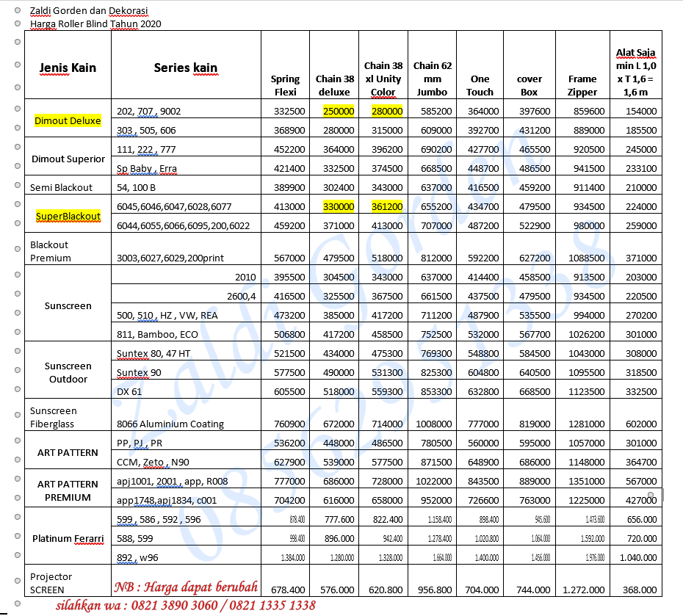Select the Projector Screen price "368.000"
The width and height of the screenshot is (683, 616).
point(640,590)
